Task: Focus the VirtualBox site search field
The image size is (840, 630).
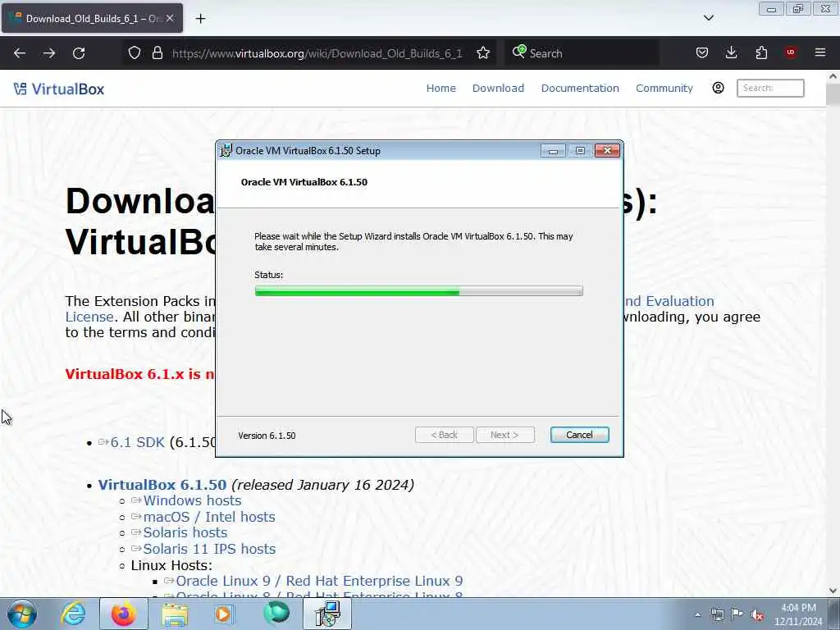Action: tap(769, 88)
